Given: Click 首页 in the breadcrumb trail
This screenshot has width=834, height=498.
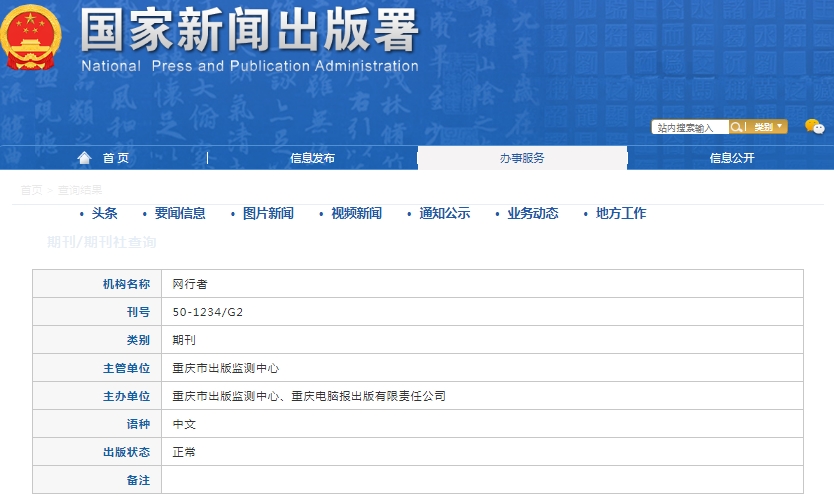Looking at the screenshot, I should 31,190.
